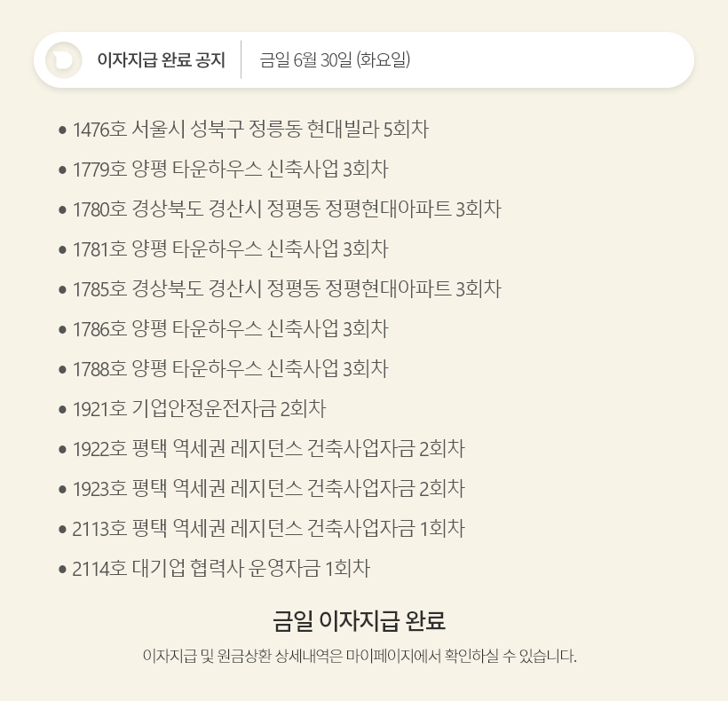Select 1785호 경상북도 경산시 정평동 entry
This screenshot has width=728, height=701.
pyautogui.click(x=287, y=289)
